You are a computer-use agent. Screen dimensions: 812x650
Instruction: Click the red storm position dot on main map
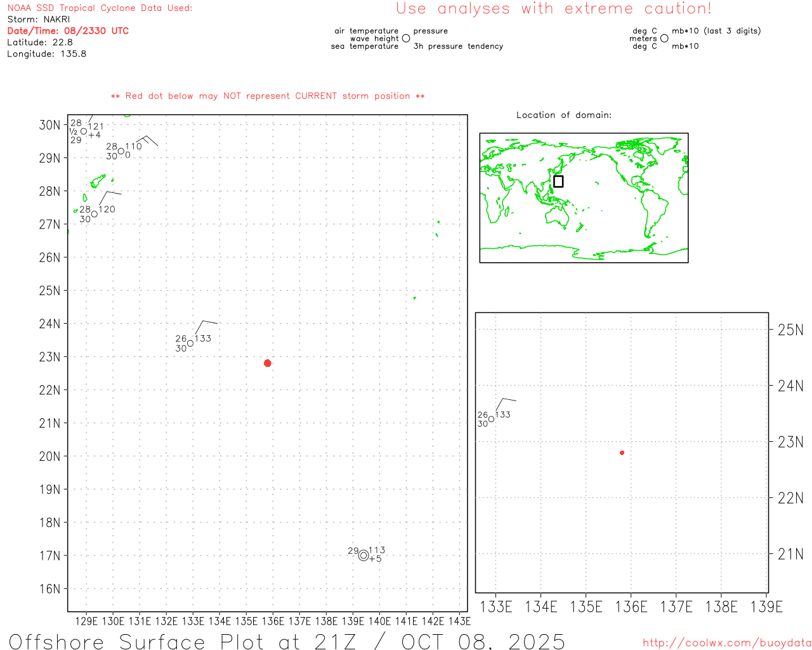(267, 363)
